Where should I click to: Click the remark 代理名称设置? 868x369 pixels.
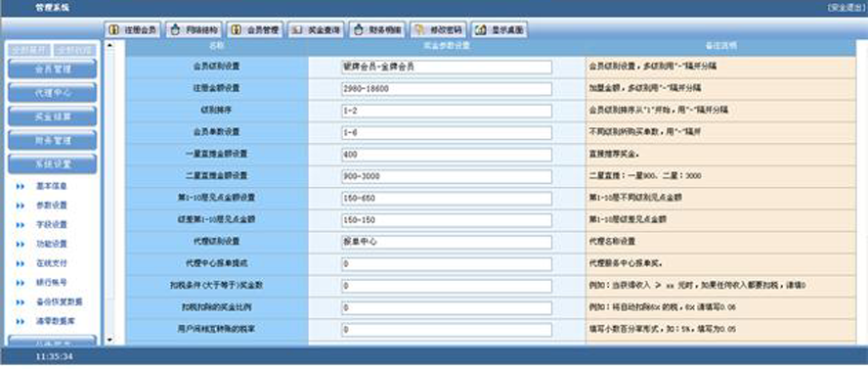coord(612,242)
